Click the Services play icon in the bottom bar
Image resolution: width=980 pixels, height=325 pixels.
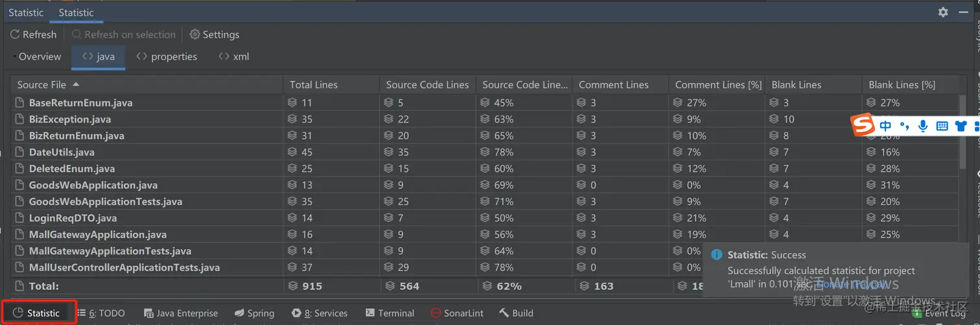pyautogui.click(x=296, y=313)
